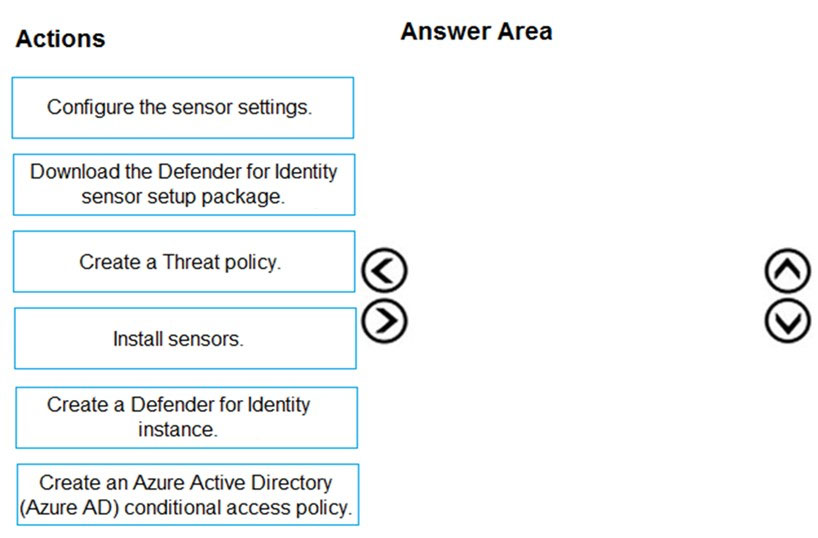Click the right arrow to add an action
Viewport: 818px width, 538px height.
[x=384, y=321]
